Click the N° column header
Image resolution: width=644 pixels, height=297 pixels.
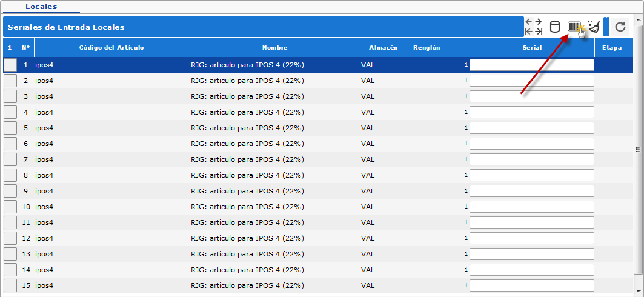(26, 48)
